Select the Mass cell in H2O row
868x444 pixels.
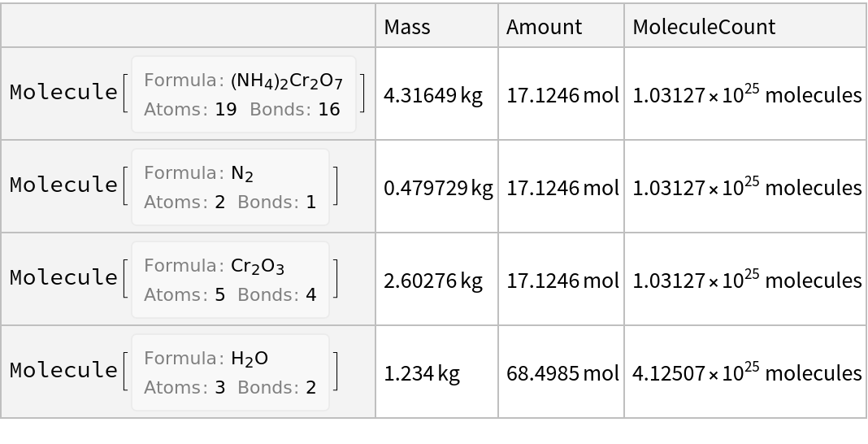tap(436, 372)
